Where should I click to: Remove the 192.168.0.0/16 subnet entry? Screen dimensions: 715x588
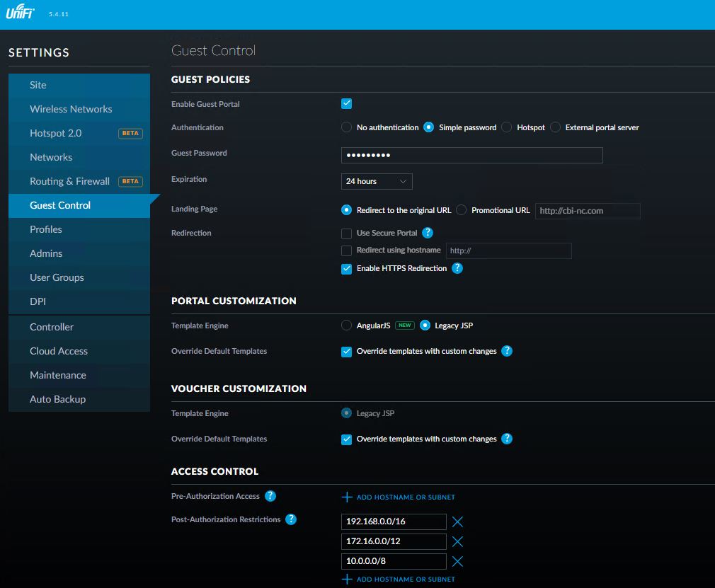(x=458, y=521)
